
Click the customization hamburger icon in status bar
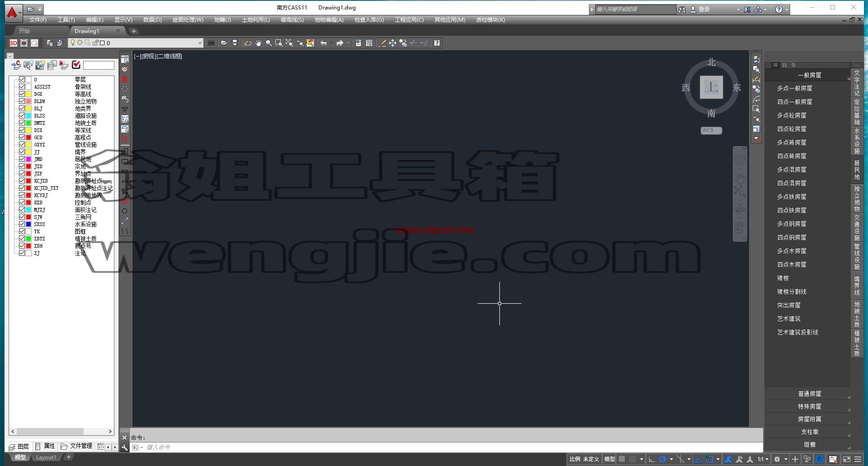[x=858, y=459]
